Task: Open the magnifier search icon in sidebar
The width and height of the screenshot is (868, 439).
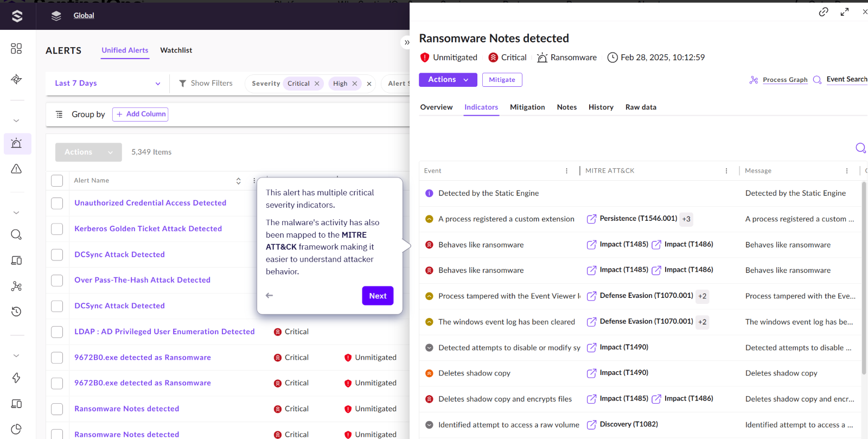Action: pyautogui.click(x=16, y=234)
